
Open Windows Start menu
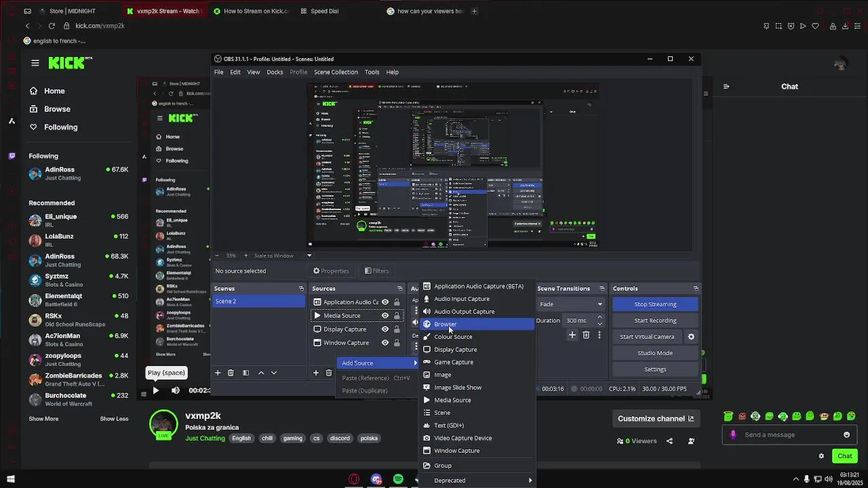[10, 479]
